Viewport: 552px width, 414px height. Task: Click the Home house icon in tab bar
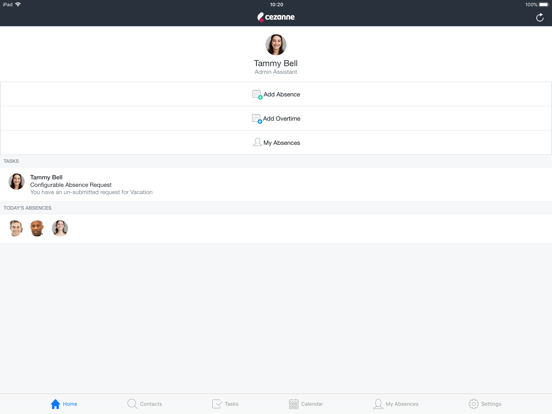[x=55, y=404]
